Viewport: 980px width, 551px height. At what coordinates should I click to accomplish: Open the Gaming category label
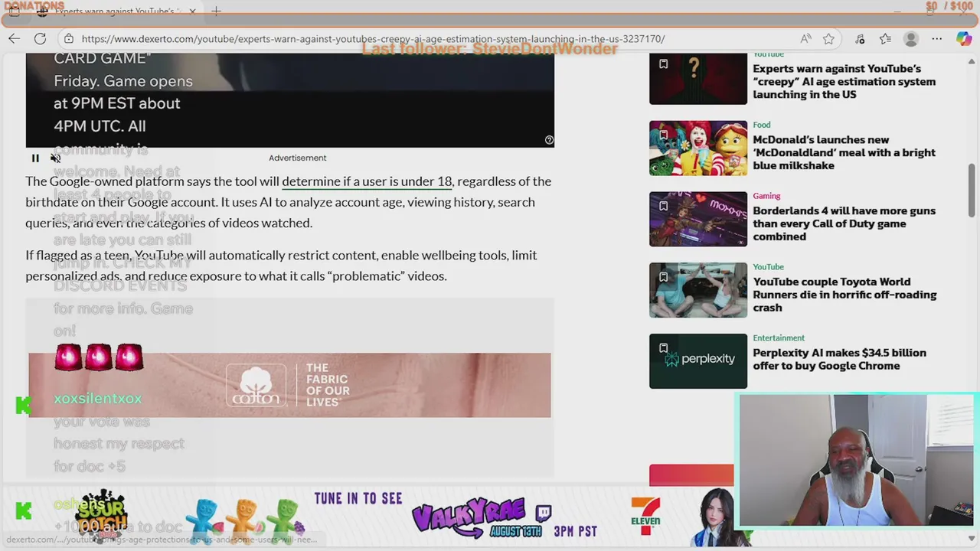click(766, 196)
